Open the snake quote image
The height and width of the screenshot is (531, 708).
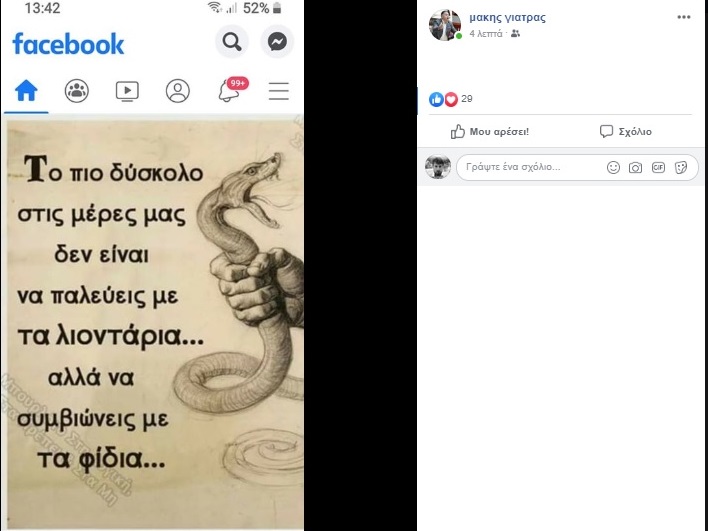click(x=155, y=324)
